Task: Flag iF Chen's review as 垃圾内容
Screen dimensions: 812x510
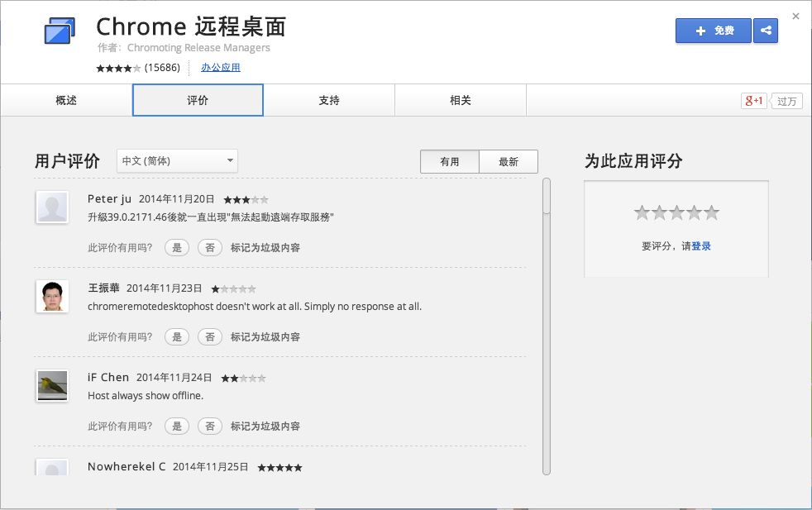Action: click(265, 427)
